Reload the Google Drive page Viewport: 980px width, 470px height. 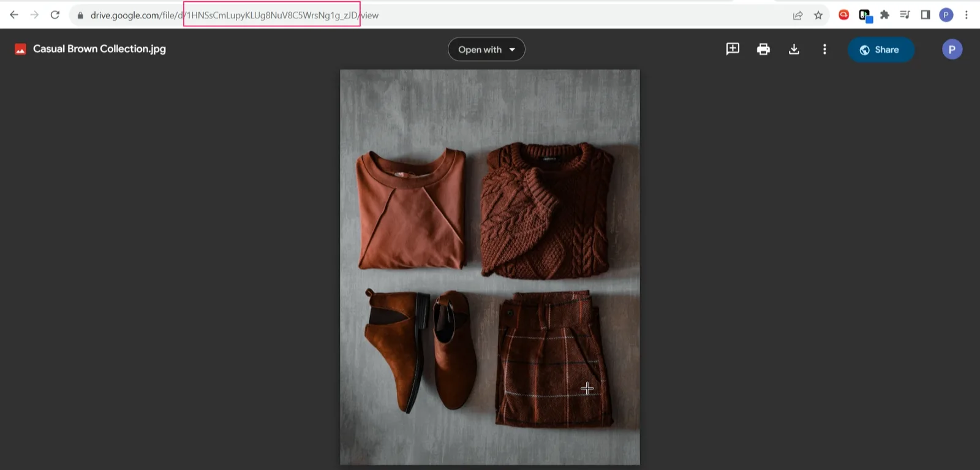[55, 15]
